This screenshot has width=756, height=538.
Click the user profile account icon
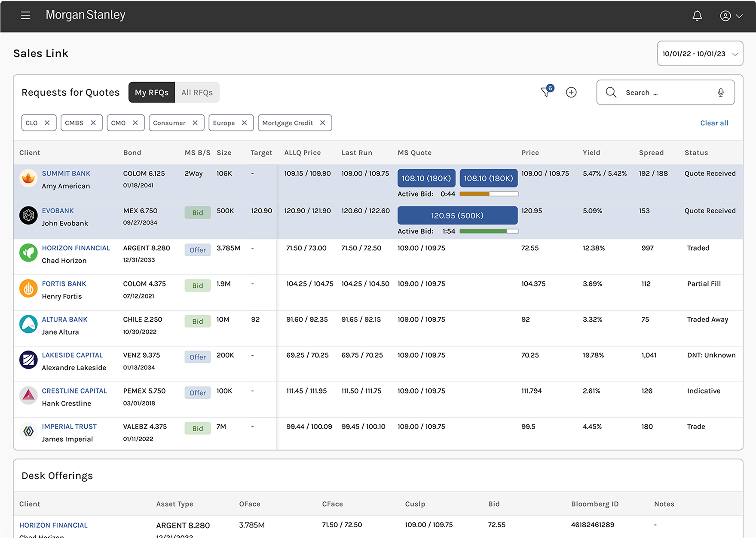point(725,16)
